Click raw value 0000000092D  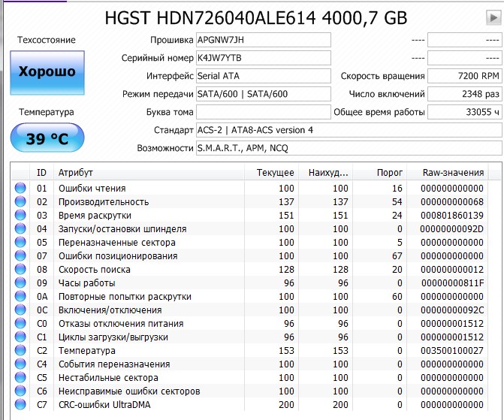click(x=452, y=229)
